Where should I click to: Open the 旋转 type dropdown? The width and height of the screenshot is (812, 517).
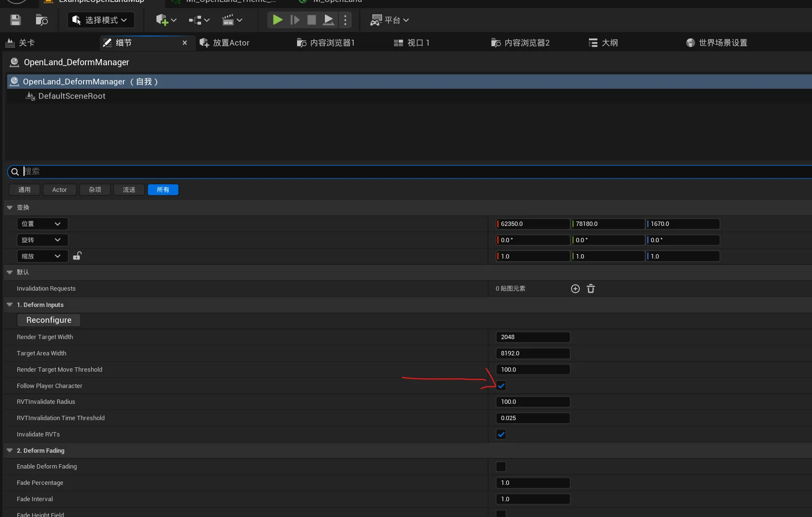42,240
